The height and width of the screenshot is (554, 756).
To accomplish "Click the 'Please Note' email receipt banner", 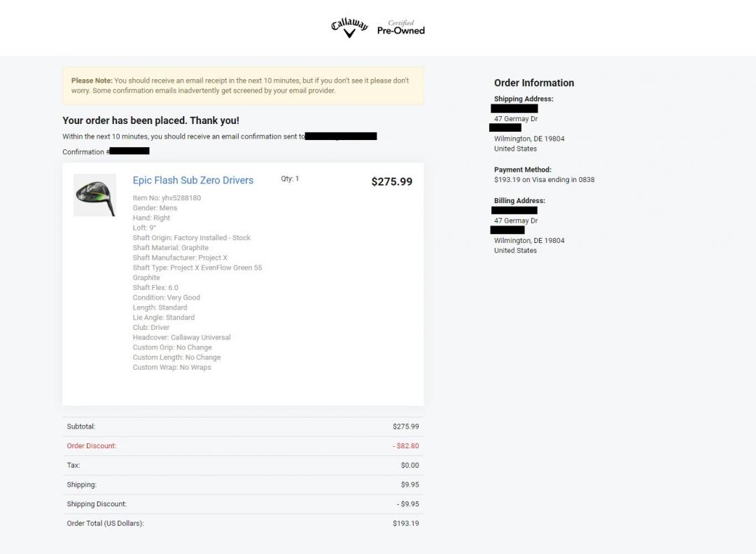I will tap(242, 85).
